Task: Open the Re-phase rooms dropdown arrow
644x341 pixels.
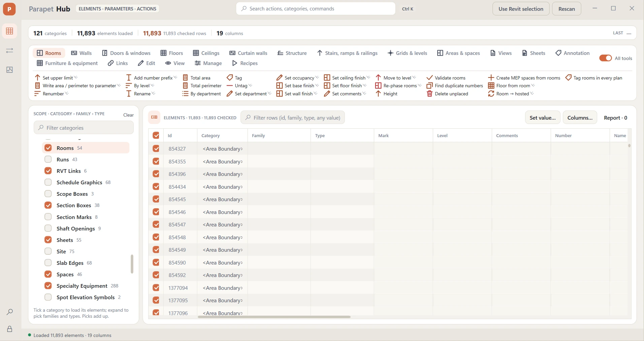Action: click(420, 86)
